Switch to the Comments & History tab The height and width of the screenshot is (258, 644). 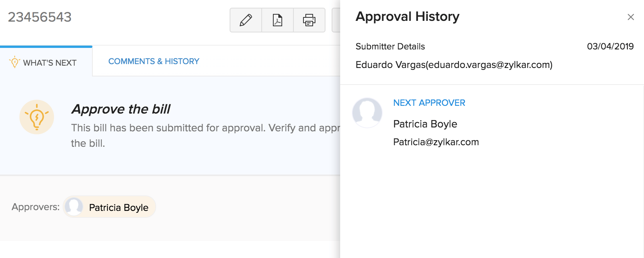pyautogui.click(x=153, y=61)
